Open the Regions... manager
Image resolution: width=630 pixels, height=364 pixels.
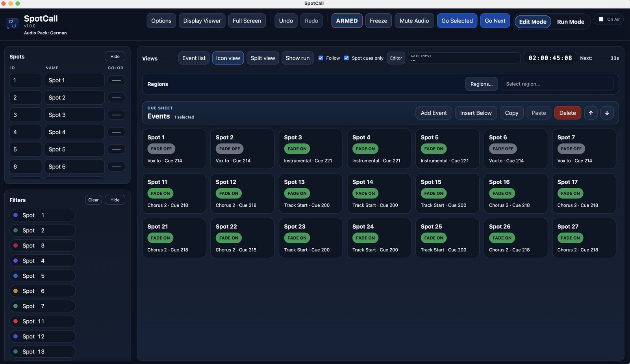[x=482, y=84]
